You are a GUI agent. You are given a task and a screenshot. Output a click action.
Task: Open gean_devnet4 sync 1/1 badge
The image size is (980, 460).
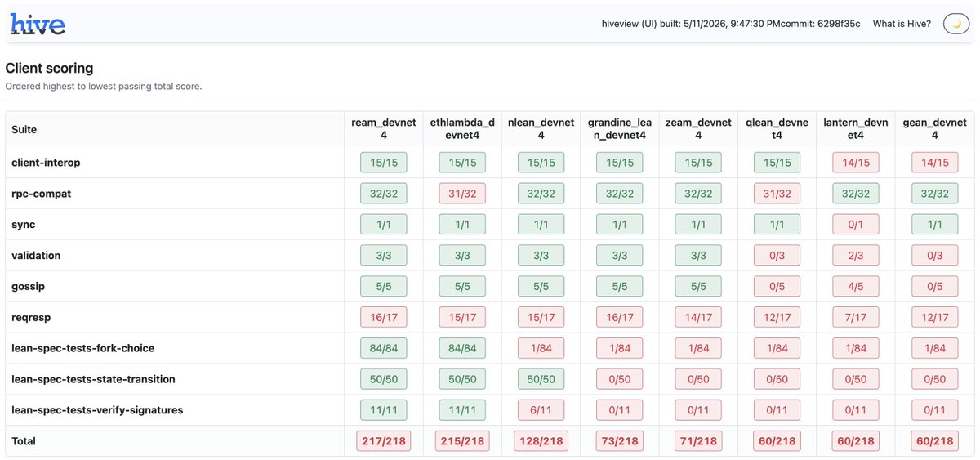934,225
